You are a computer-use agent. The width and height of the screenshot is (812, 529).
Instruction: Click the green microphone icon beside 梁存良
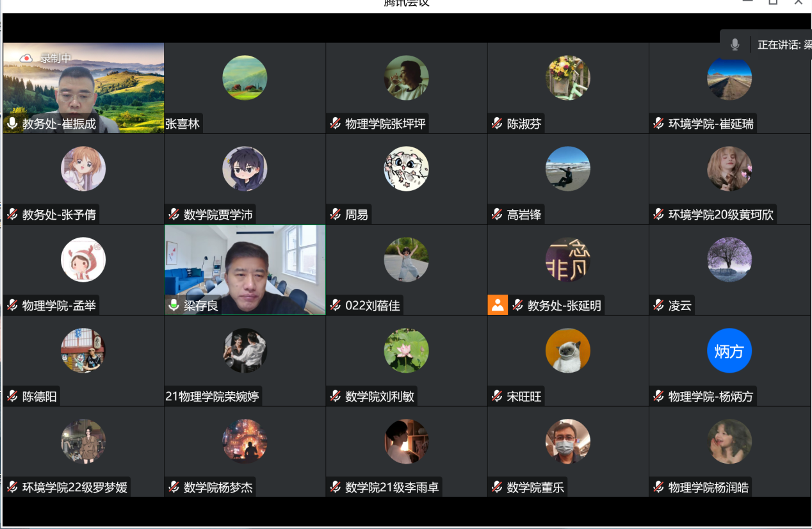tap(174, 305)
